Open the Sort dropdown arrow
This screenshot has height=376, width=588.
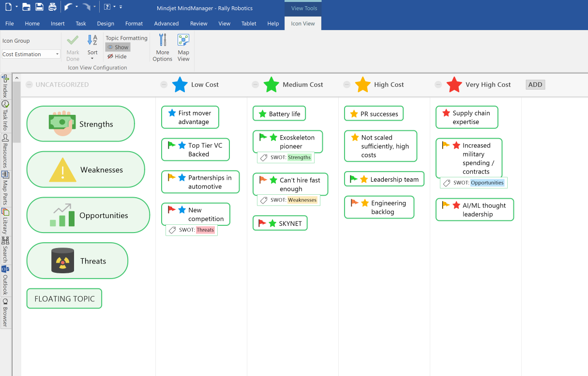(x=92, y=58)
